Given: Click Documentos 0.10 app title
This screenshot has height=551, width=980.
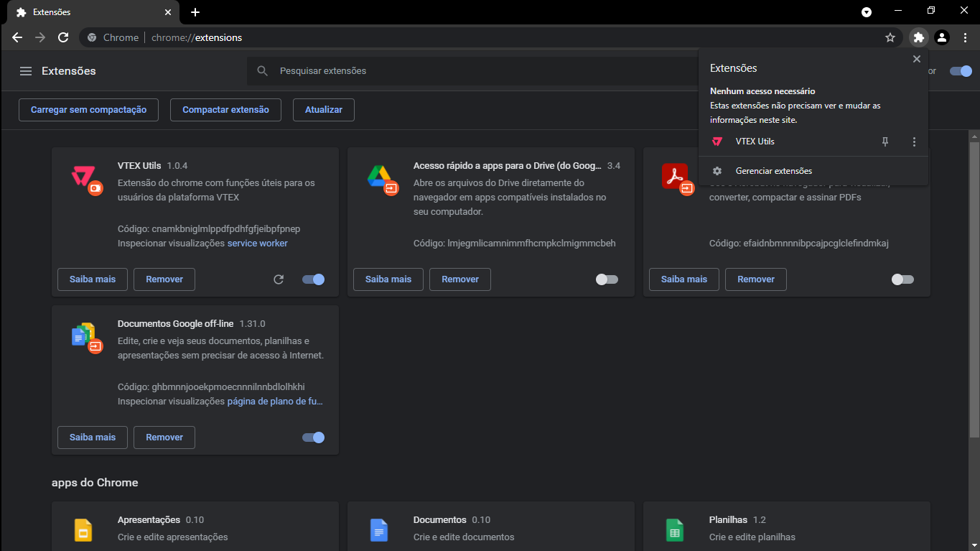Looking at the screenshot, I should pyautogui.click(x=439, y=519).
